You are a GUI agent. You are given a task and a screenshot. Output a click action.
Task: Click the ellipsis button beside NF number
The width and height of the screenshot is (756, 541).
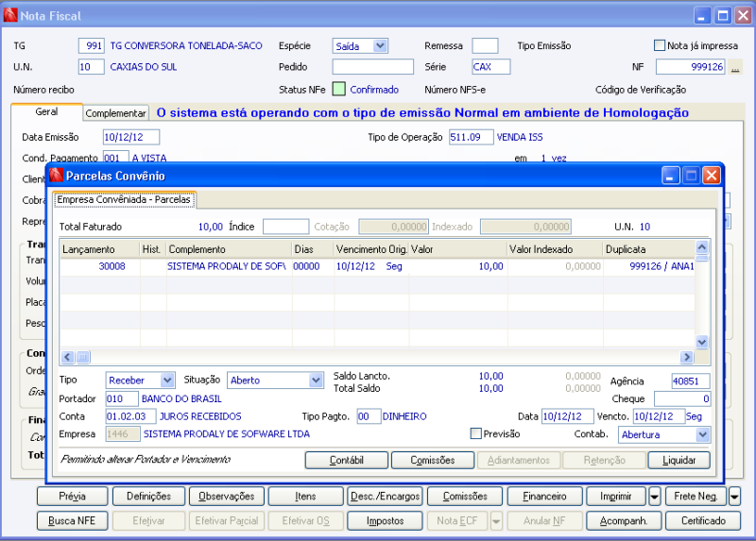[x=735, y=67]
